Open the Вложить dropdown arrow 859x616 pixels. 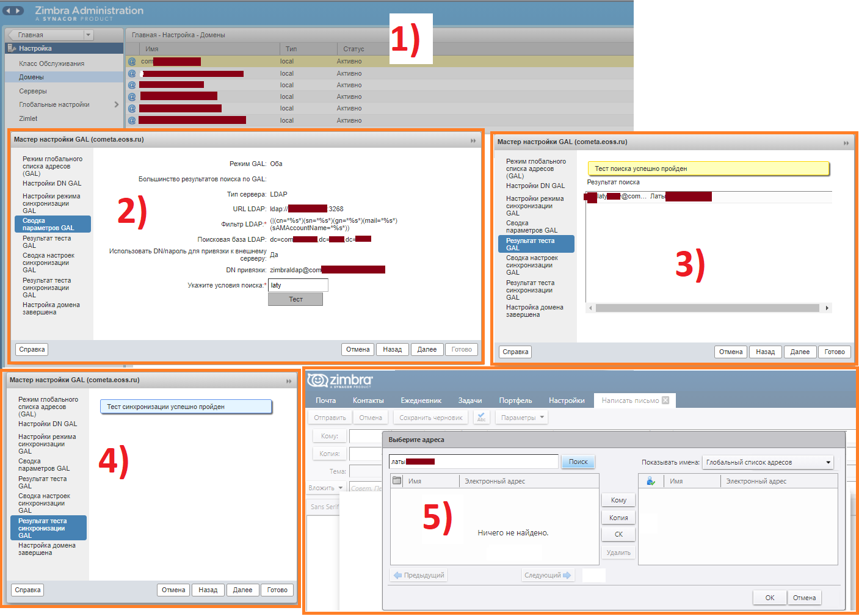[x=341, y=487]
